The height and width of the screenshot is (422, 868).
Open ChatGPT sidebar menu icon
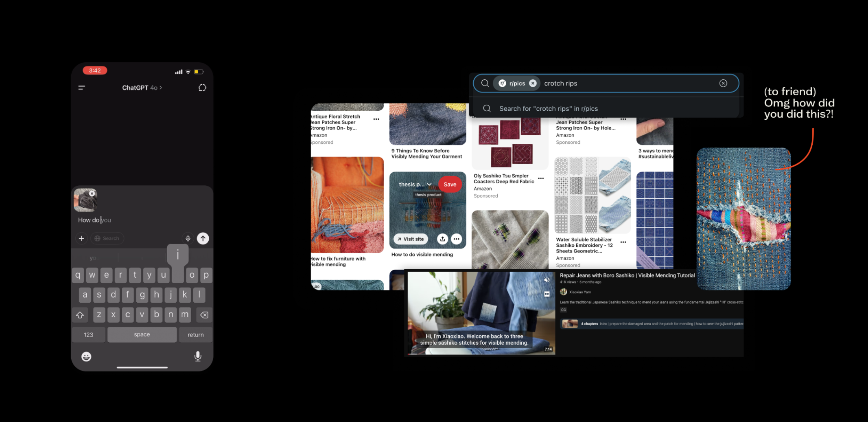[x=82, y=88]
